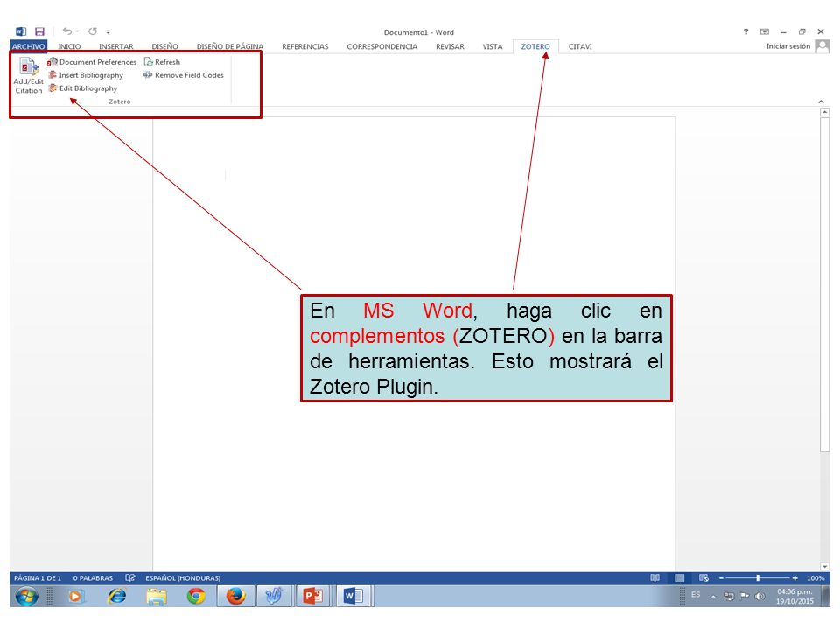Open PowerPoint from taskbar
This screenshot has height=630, width=840.
coord(313,596)
